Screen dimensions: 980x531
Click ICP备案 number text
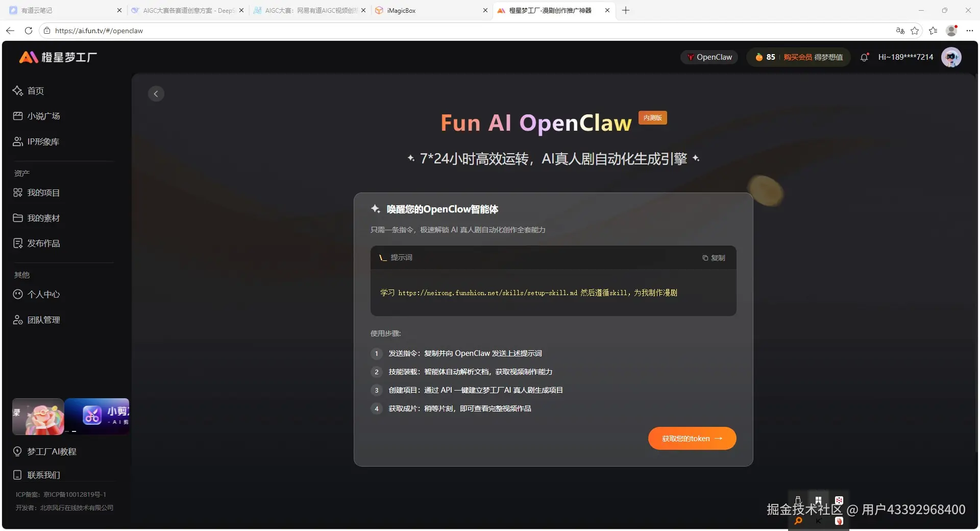61,494
